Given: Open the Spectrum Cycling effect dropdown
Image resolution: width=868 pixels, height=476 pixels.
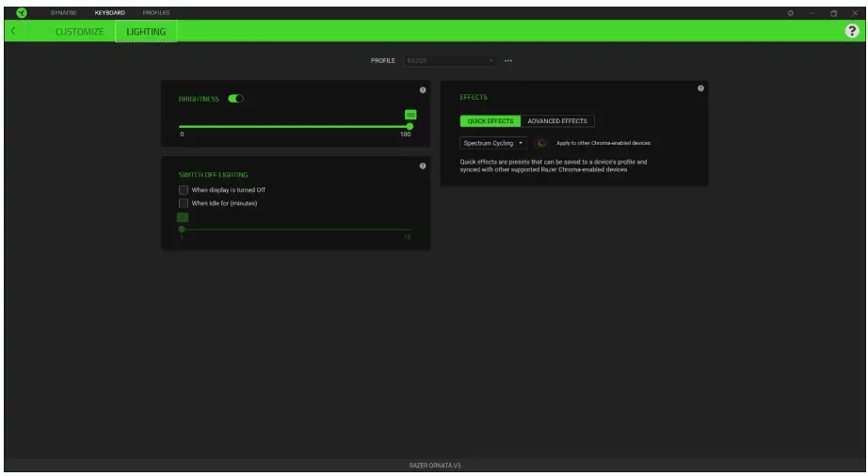Looking at the screenshot, I should pos(492,143).
